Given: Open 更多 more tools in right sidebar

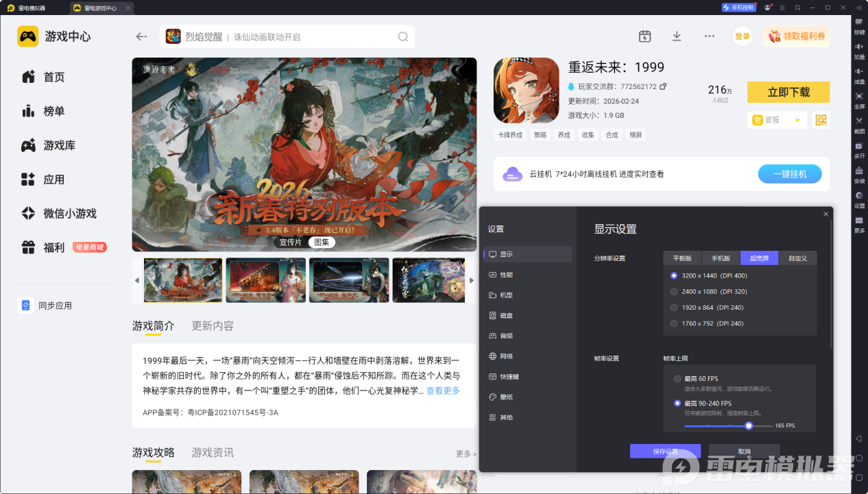Looking at the screenshot, I should click(859, 223).
